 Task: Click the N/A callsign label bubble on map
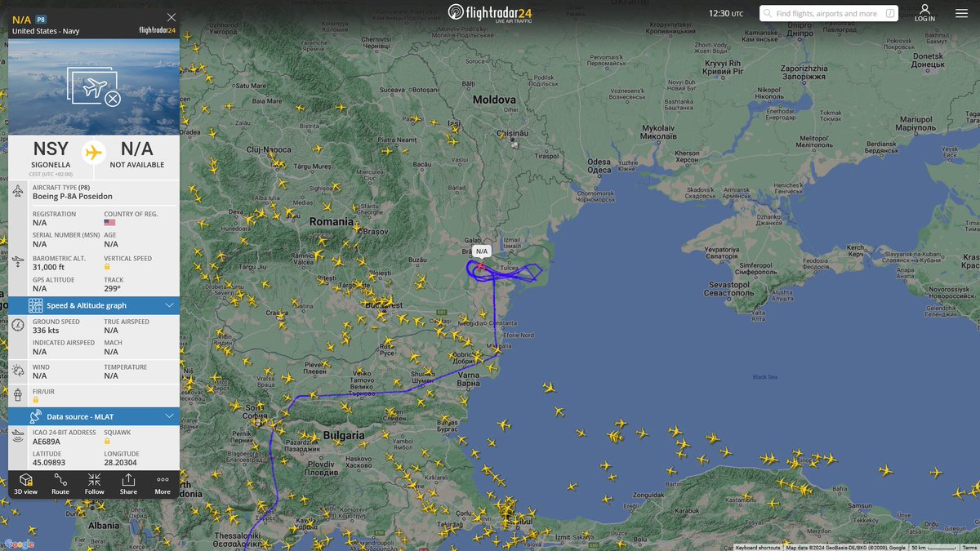tap(482, 251)
